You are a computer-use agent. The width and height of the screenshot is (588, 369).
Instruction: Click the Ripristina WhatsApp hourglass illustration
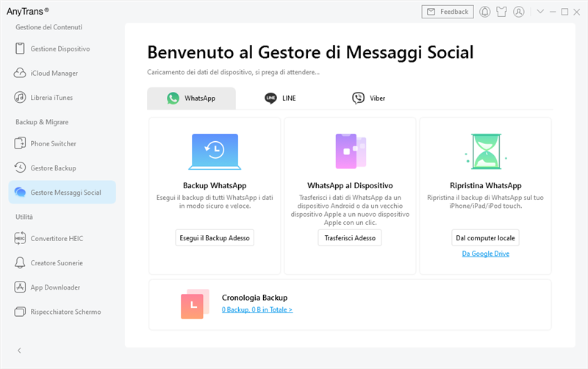tap(486, 151)
